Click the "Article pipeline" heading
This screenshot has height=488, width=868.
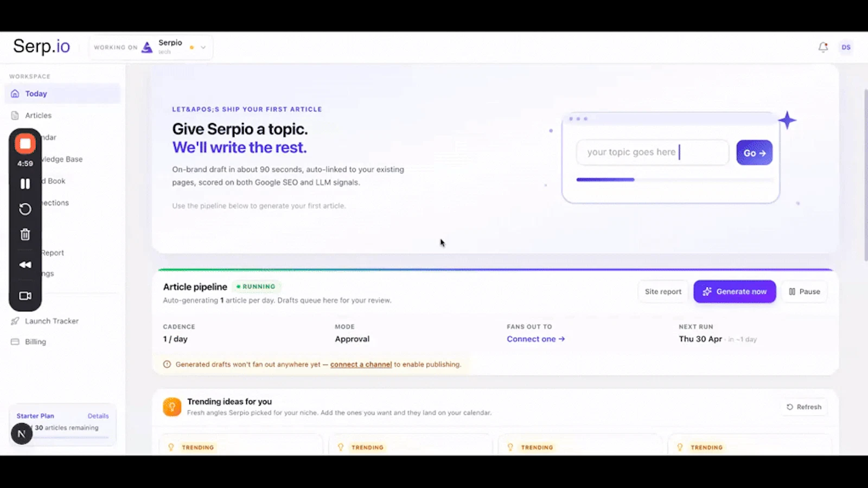coord(195,287)
